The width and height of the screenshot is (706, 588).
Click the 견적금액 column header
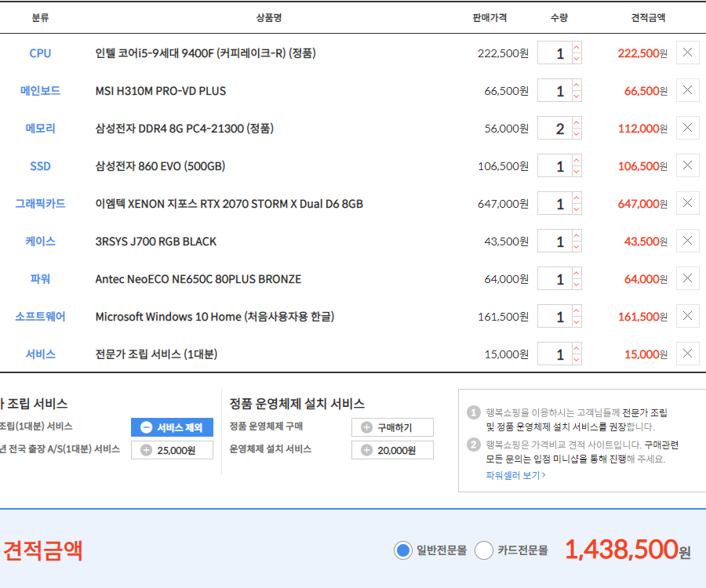pyautogui.click(x=648, y=17)
